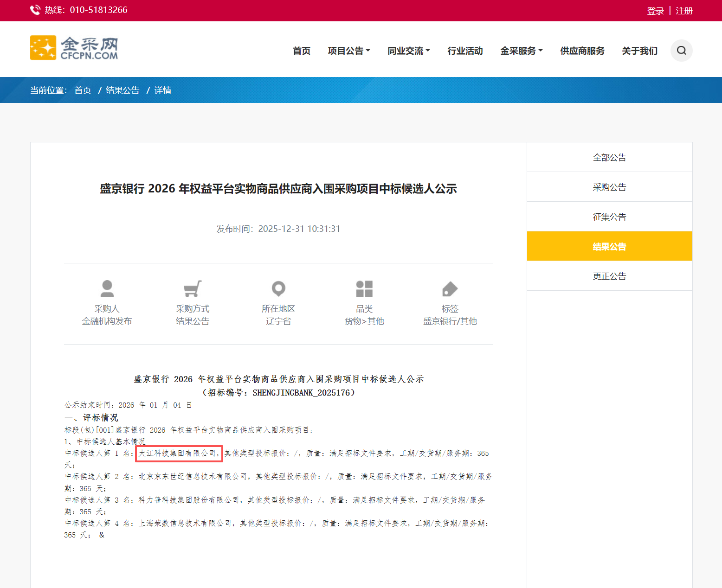The height and width of the screenshot is (588, 722).
Task: Click the 品类 grid category icon
Action: coord(364,288)
